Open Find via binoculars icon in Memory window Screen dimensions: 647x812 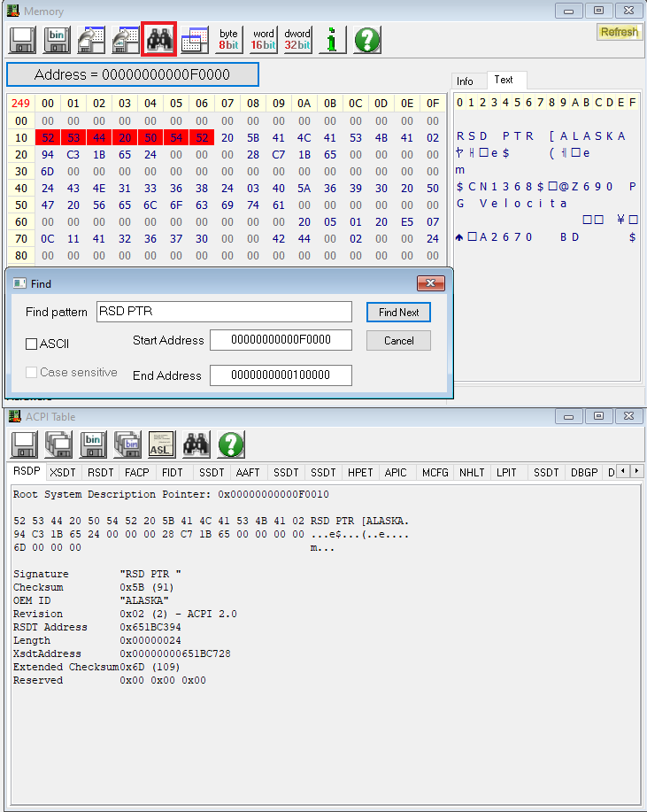[x=159, y=39]
